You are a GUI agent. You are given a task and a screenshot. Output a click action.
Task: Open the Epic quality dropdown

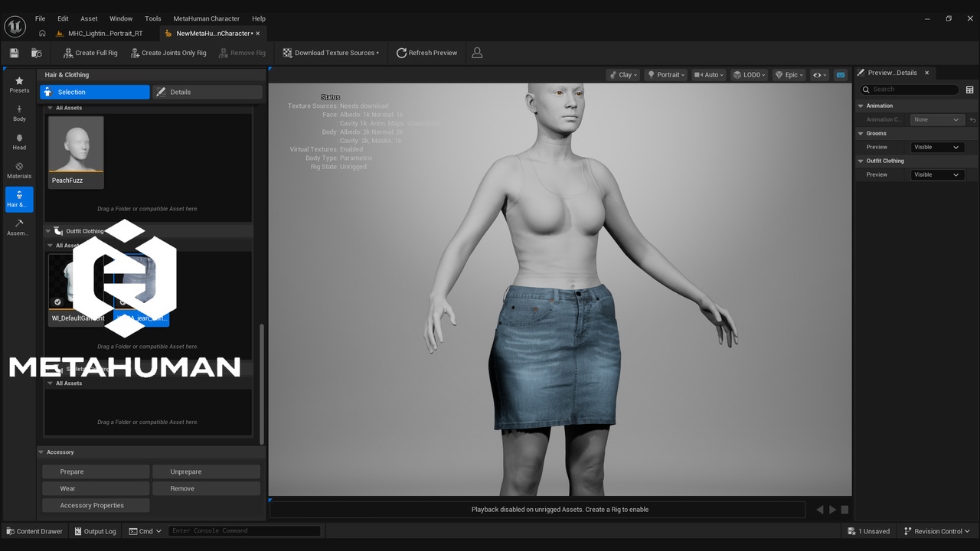click(789, 75)
